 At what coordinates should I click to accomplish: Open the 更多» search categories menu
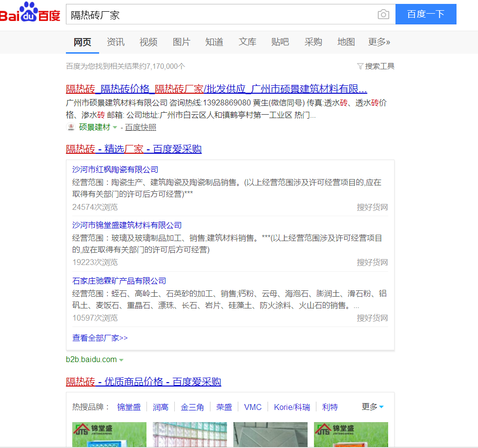[379, 42]
